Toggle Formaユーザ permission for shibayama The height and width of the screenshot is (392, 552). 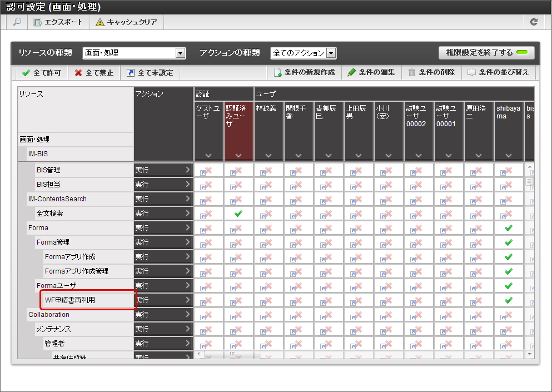(x=508, y=286)
